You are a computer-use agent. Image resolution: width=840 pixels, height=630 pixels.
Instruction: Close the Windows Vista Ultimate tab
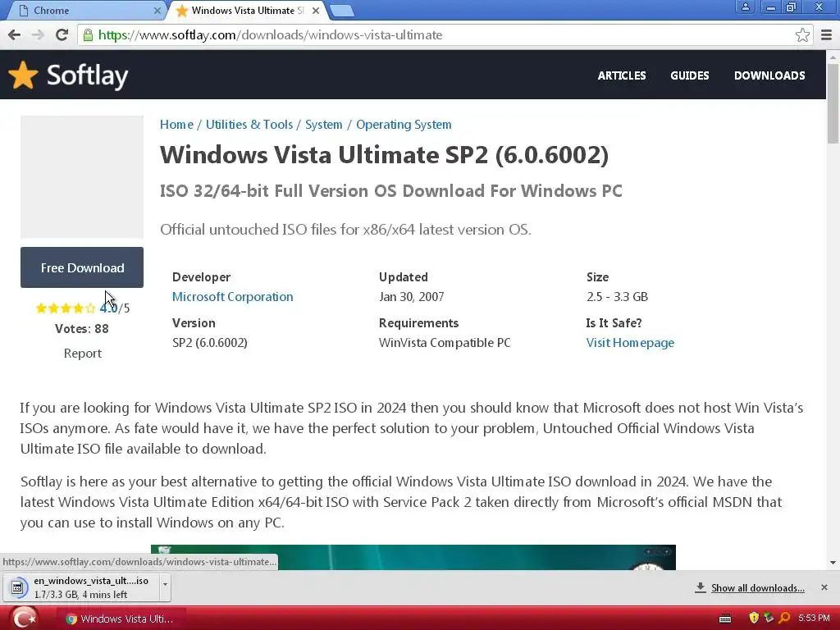[316, 11]
